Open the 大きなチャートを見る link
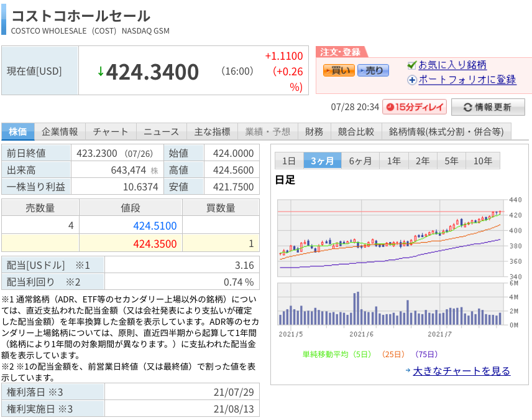Viewport: 532px width, 420px height. [461, 371]
